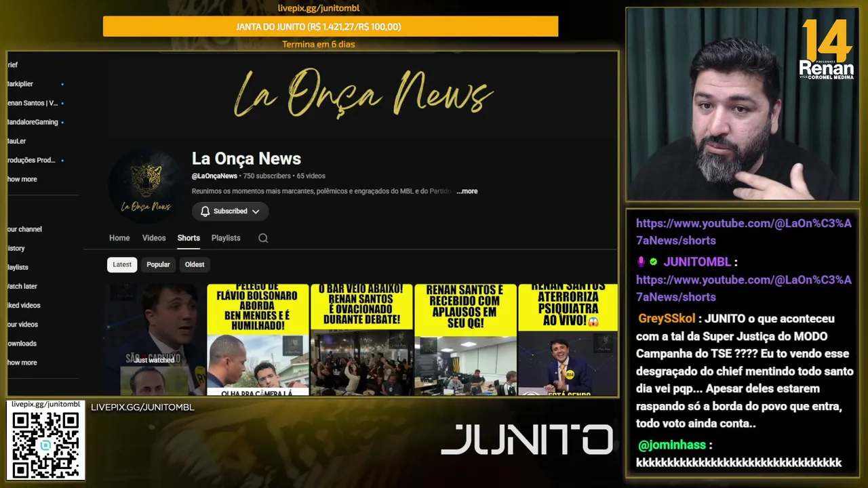The width and height of the screenshot is (868, 488).
Task: Click the JANTA DO JUNITO goal progress bar
Action: (x=330, y=26)
